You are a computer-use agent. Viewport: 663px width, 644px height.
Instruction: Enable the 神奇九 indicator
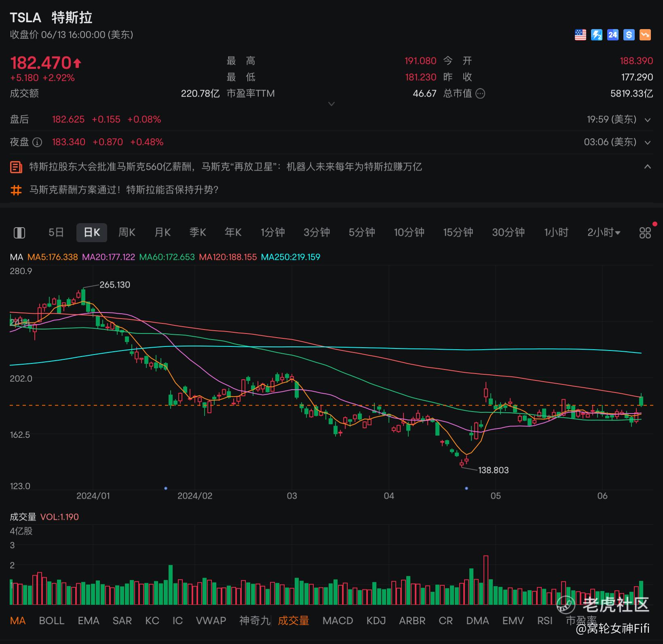[x=255, y=621]
